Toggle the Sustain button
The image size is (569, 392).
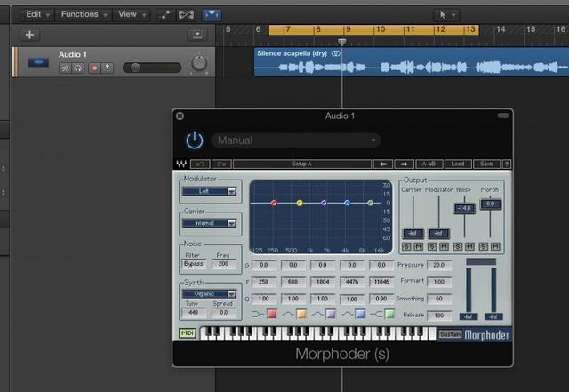450,334
